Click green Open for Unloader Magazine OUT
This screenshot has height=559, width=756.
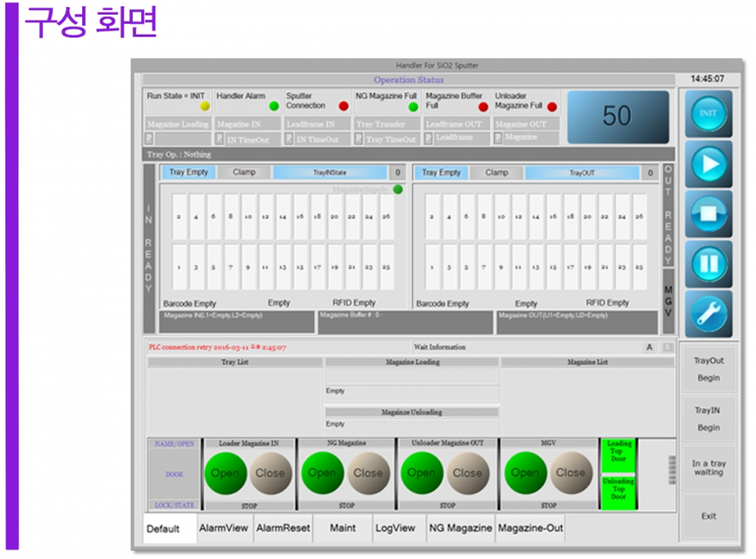421,473
